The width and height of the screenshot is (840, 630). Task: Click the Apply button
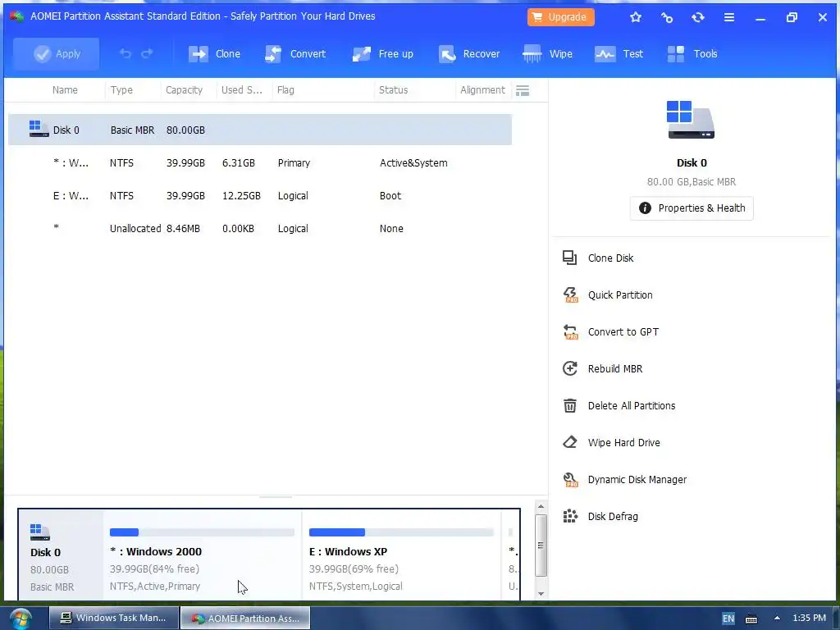[57, 53]
